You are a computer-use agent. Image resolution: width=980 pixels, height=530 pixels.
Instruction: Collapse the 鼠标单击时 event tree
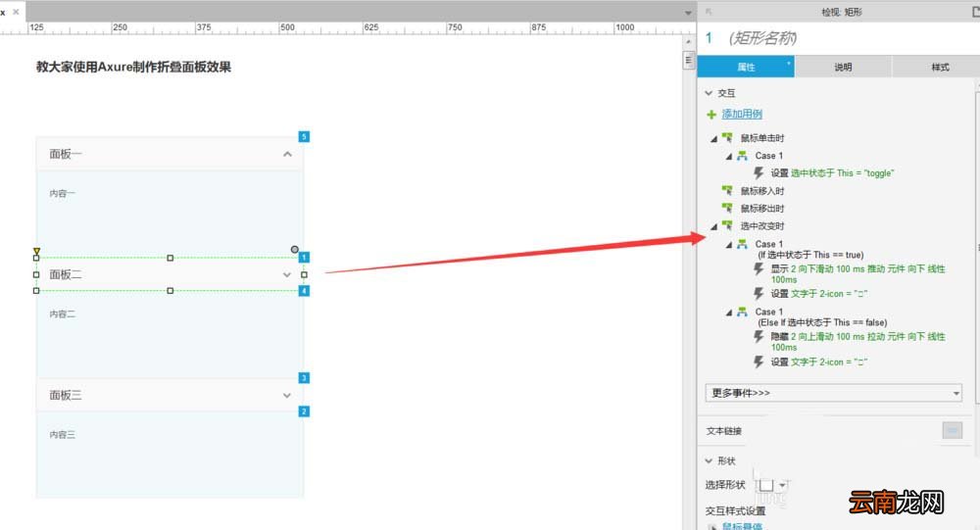(x=713, y=139)
